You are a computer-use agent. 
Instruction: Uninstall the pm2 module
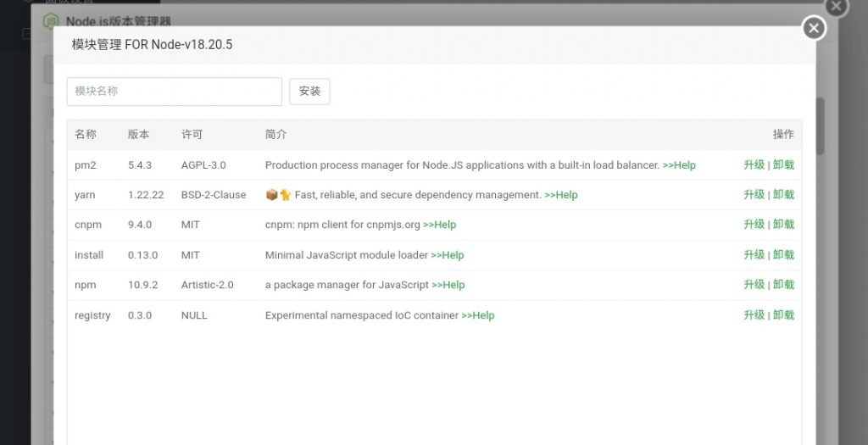pos(784,165)
